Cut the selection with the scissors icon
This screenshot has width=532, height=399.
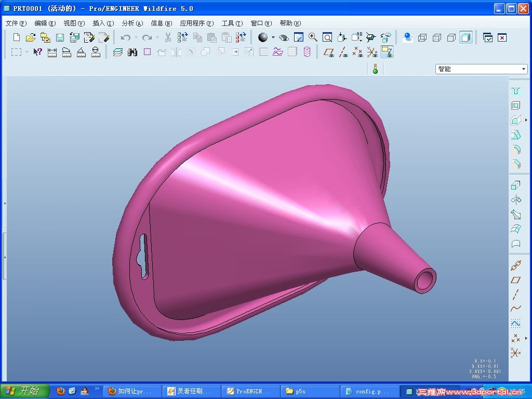point(168,37)
